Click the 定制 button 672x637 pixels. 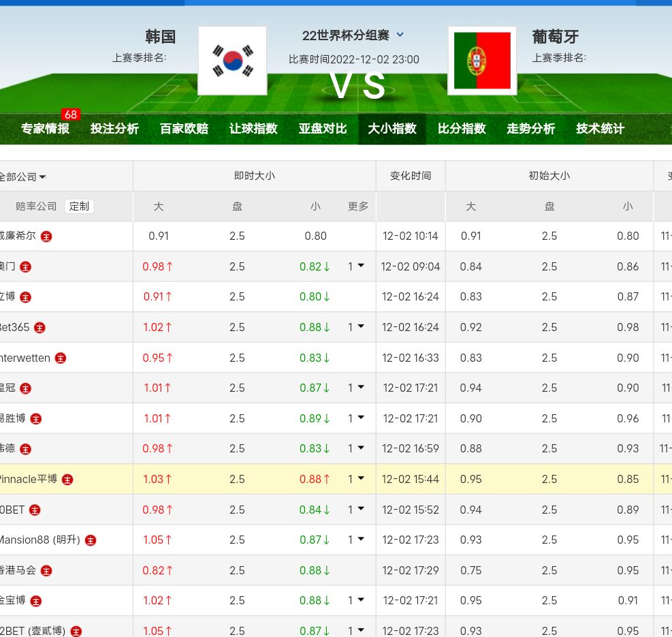click(x=79, y=206)
